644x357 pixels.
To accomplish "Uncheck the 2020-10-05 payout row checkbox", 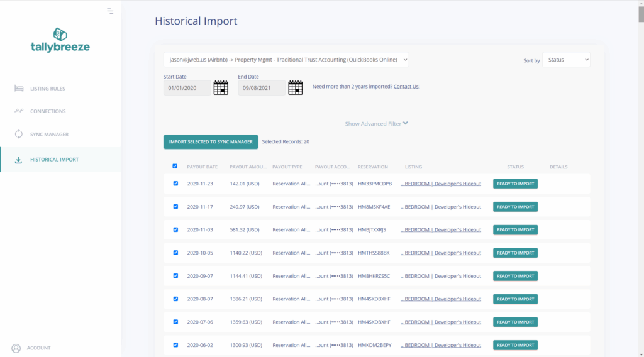I will [175, 253].
